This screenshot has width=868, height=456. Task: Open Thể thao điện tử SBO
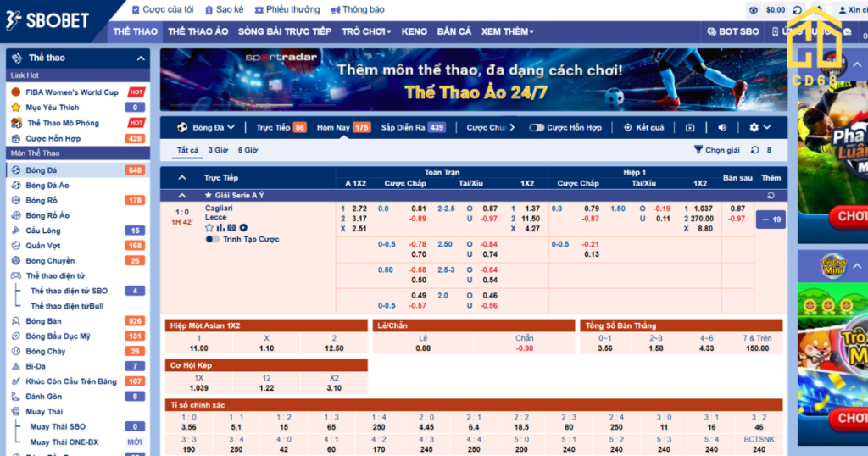pyautogui.click(x=70, y=291)
